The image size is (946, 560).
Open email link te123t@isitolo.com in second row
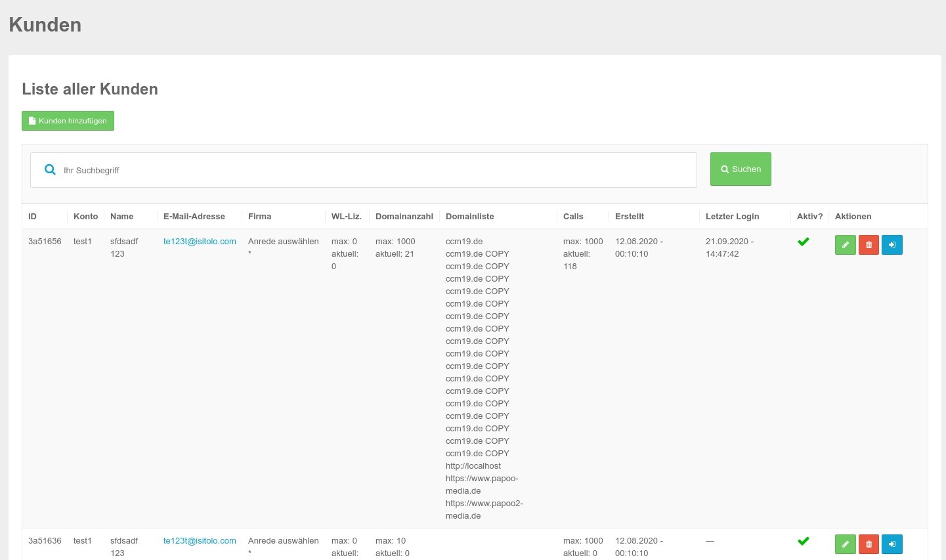200,541
